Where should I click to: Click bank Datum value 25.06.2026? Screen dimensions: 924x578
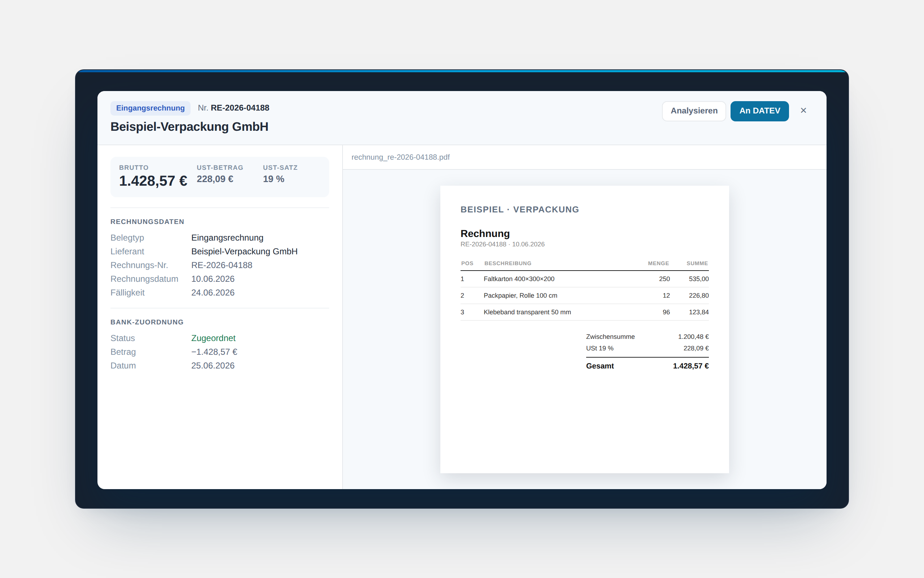pos(213,366)
